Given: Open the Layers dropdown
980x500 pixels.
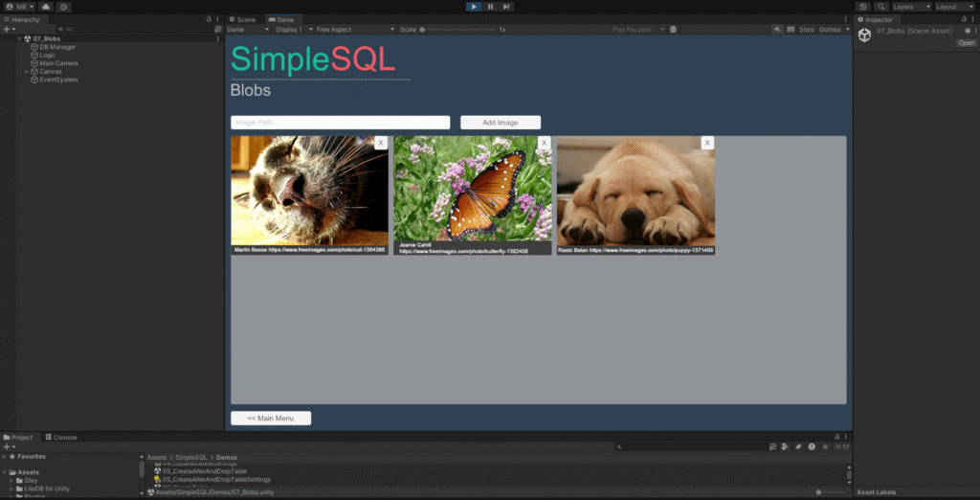Looking at the screenshot, I should 912,7.
